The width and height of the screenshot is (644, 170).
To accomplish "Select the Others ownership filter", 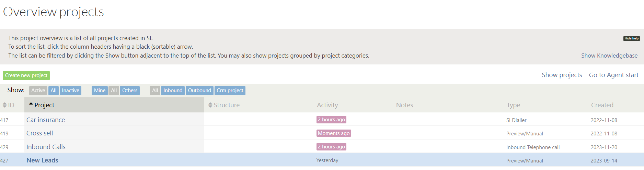I will tap(130, 90).
